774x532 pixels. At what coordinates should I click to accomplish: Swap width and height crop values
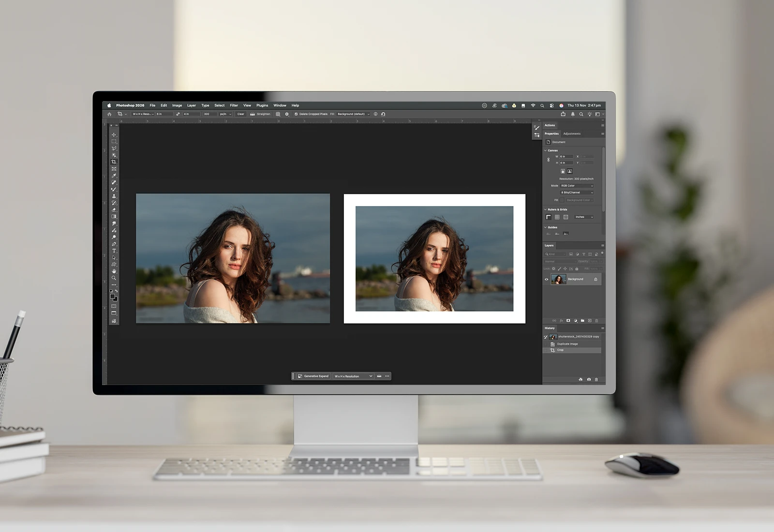178,114
